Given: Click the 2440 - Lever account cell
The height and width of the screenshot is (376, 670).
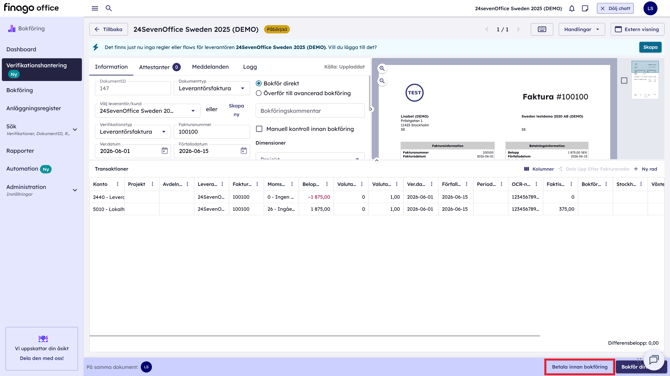Looking at the screenshot, I should pos(107,197).
